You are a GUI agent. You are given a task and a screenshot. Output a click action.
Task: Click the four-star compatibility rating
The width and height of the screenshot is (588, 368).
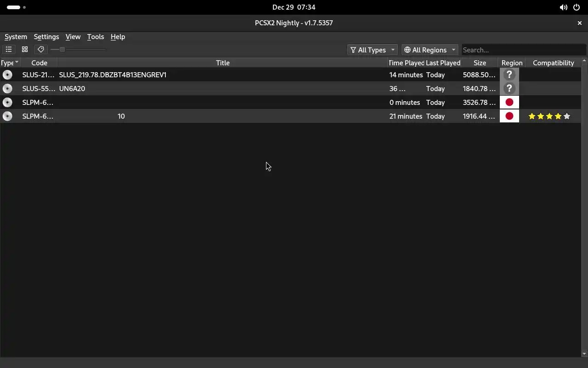[x=549, y=116]
